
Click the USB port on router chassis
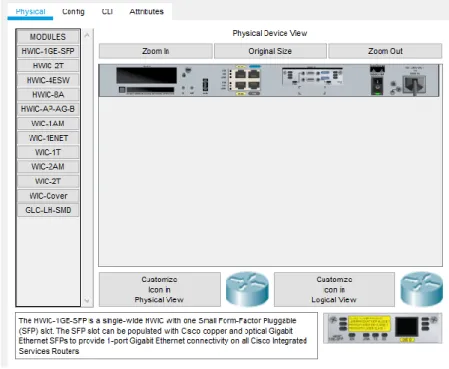[205, 85]
